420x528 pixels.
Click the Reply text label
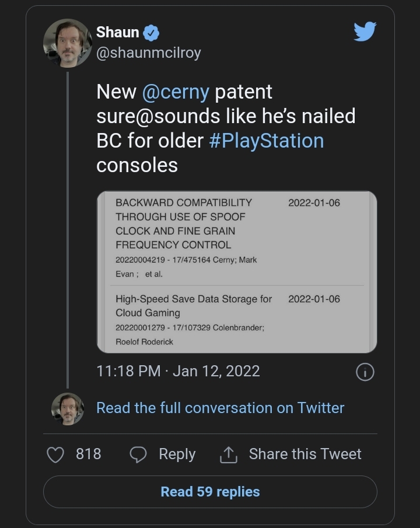point(177,454)
